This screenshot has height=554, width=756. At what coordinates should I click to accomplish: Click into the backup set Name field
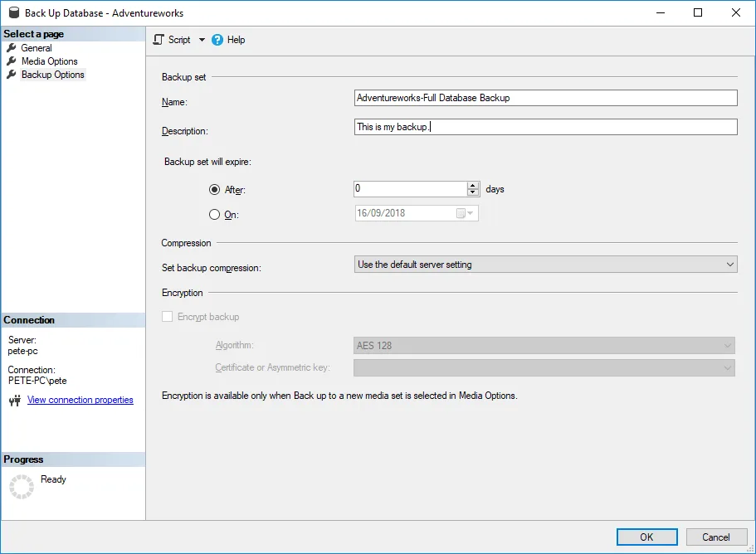pos(545,98)
